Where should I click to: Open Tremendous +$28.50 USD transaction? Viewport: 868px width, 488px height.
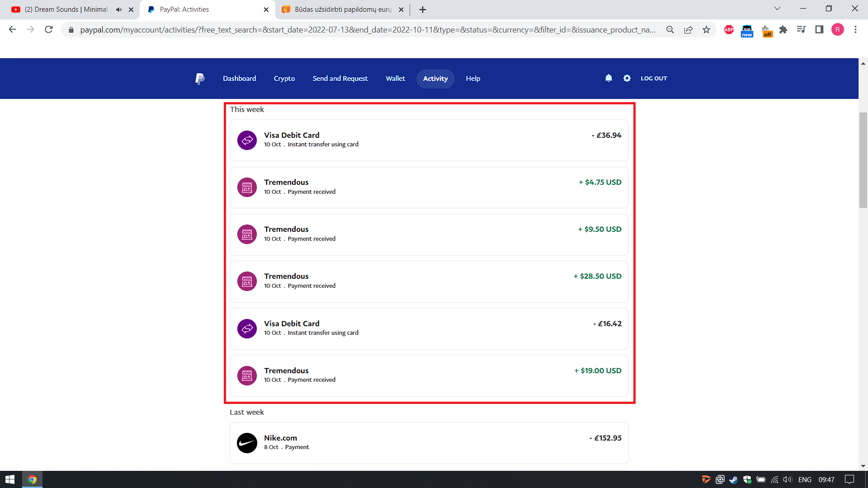429,282
